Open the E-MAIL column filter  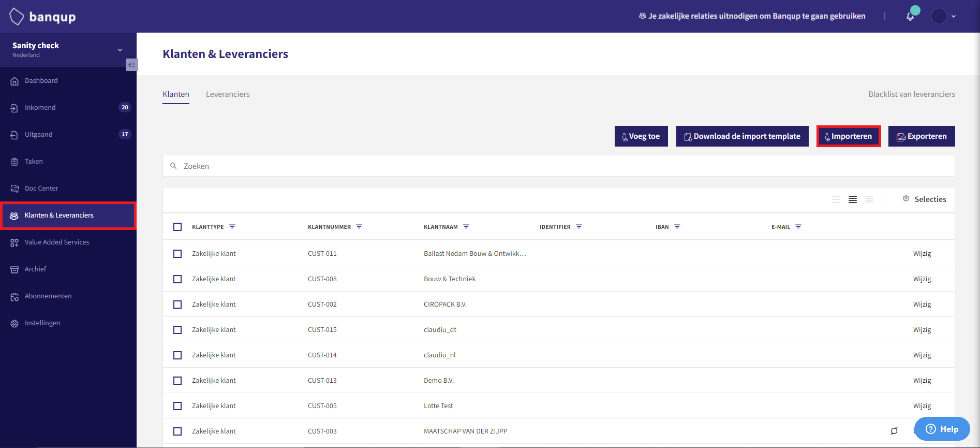tap(798, 227)
